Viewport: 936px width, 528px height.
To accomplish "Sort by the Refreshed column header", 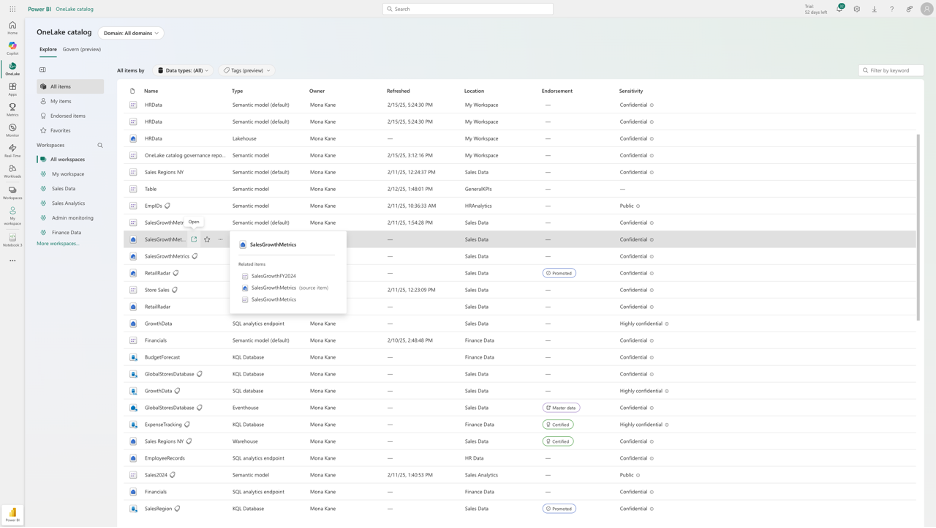I will pyautogui.click(x=398, y=91).
